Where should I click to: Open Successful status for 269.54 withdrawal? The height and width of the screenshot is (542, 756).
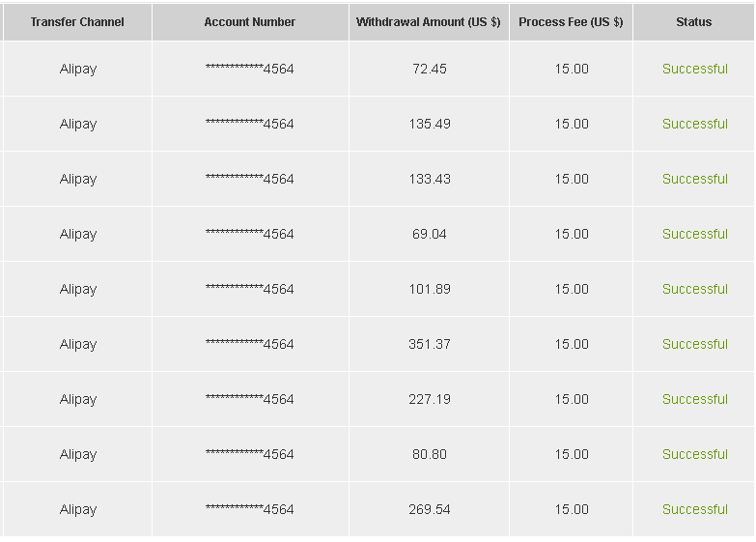tap(695, 509)
